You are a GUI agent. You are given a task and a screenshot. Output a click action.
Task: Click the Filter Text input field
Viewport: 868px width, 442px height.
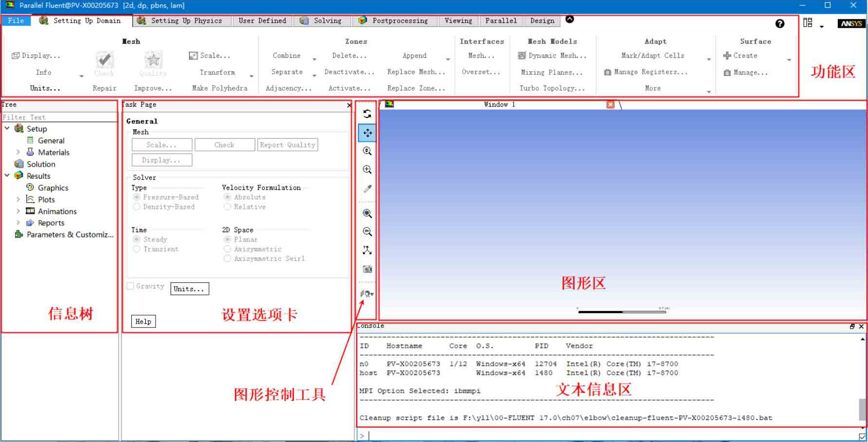[58, 117]
